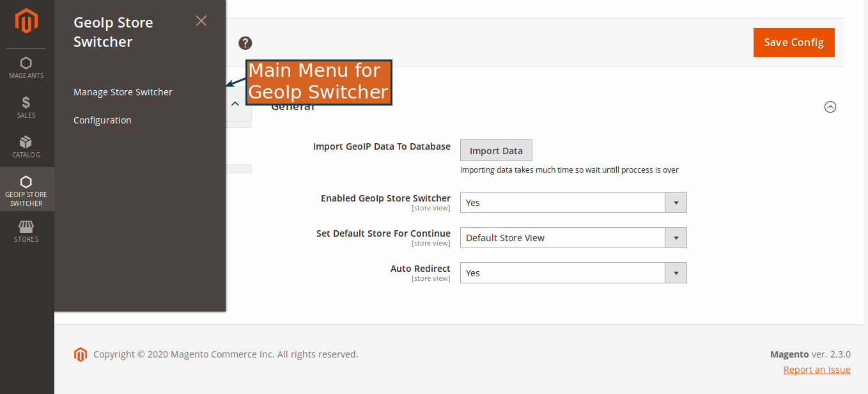Close the Geolp Store Switcher flyout panel

(201, 21)
